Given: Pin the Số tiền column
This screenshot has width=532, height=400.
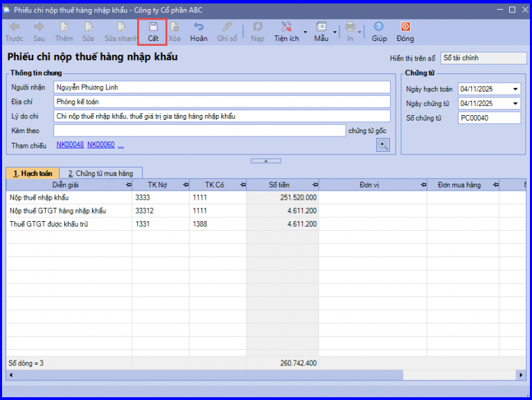Looking at the screenshot, I should (x=315, y=185).
